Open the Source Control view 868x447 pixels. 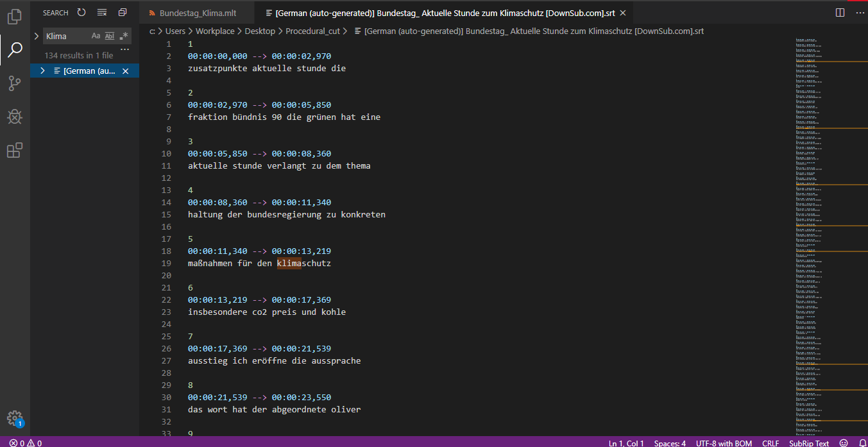15,83
